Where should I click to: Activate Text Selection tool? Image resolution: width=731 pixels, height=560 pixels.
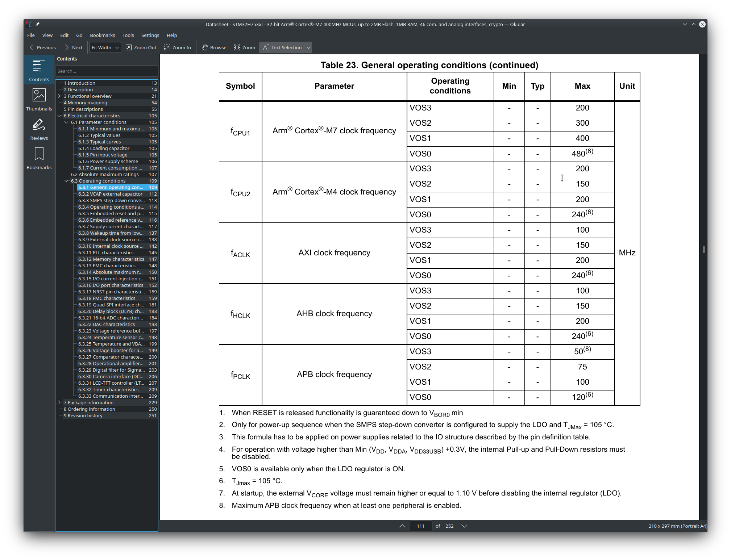[x=282, y=47]
